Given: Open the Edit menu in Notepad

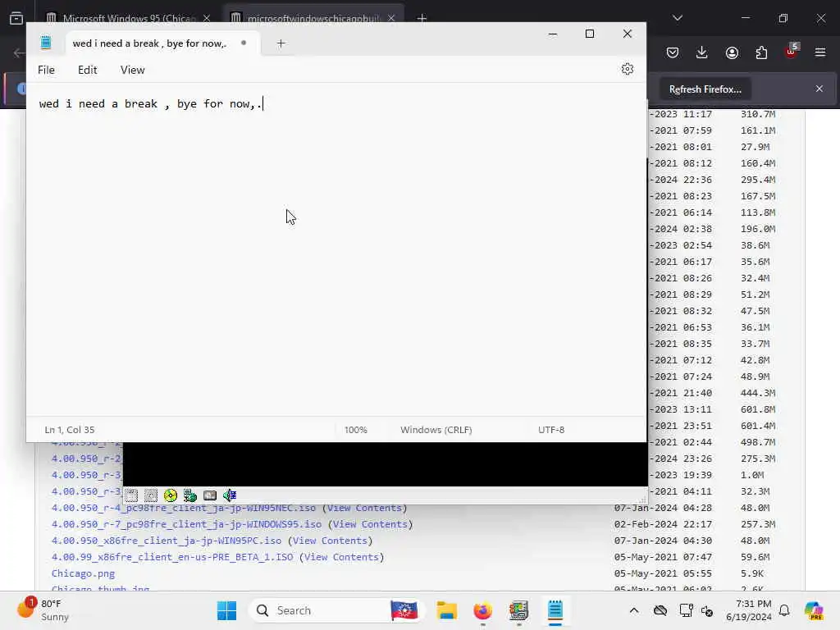Looking at the screenshot, I should 87,70.
